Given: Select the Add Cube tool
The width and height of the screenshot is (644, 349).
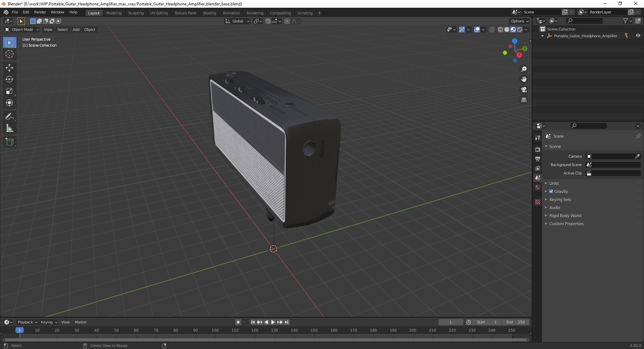Looking at the screenshot, I should click(x=9, y=142).
